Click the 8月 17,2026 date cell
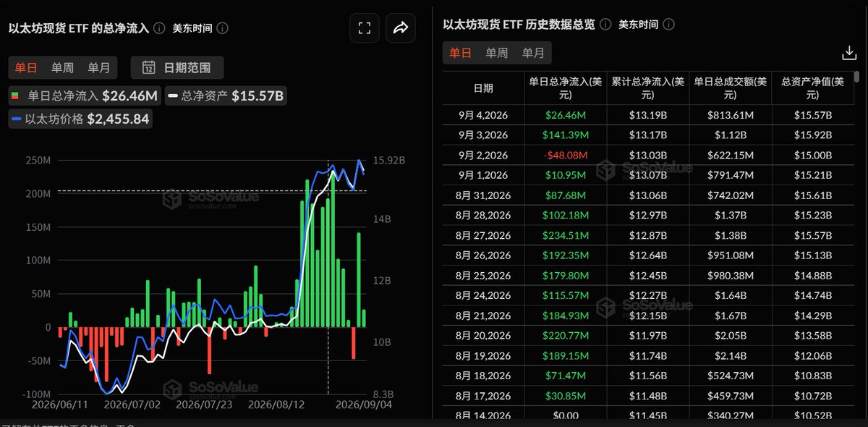Viewport: 868px width, 427px height. coord(483,396)
